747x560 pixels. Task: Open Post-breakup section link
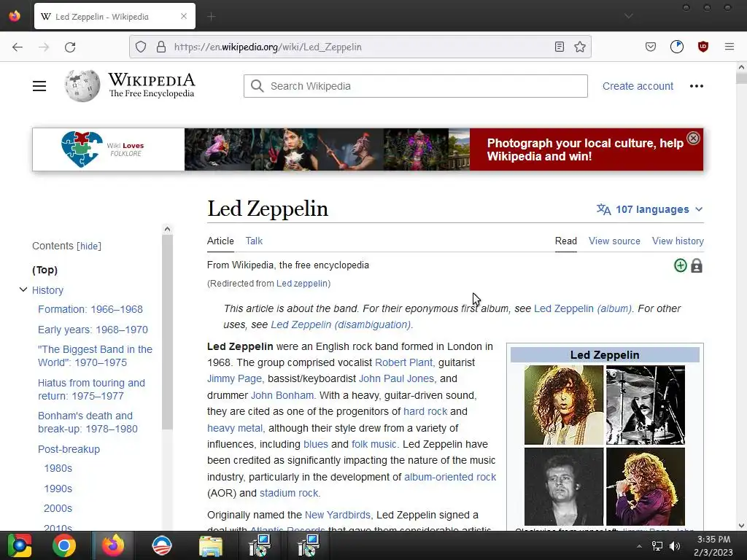[x=69, y=449]
